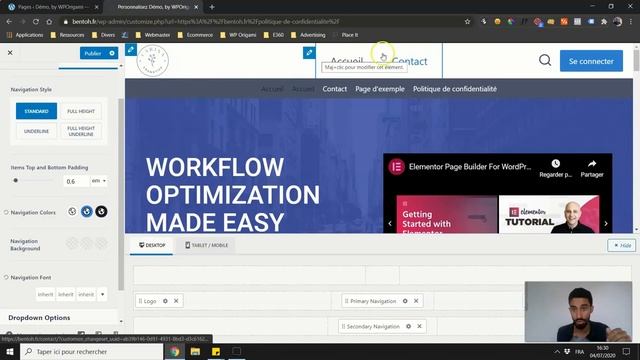Click the Windows taskbar search box

coord(91,351)
